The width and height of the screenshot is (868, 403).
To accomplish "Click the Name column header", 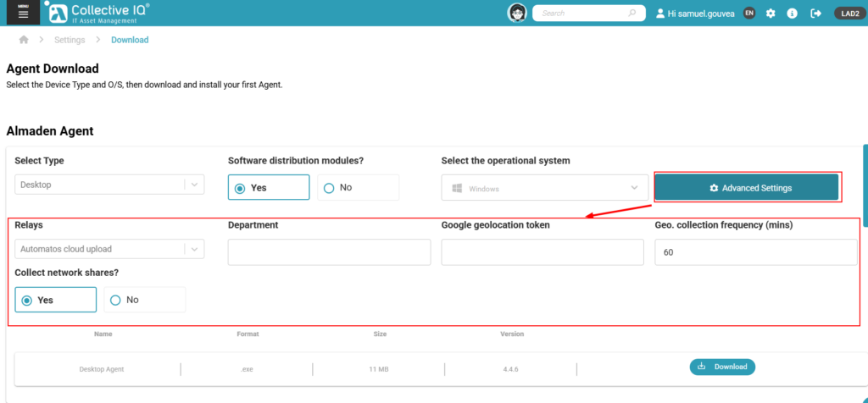I will pyautogui.click(x=103, y=334).
